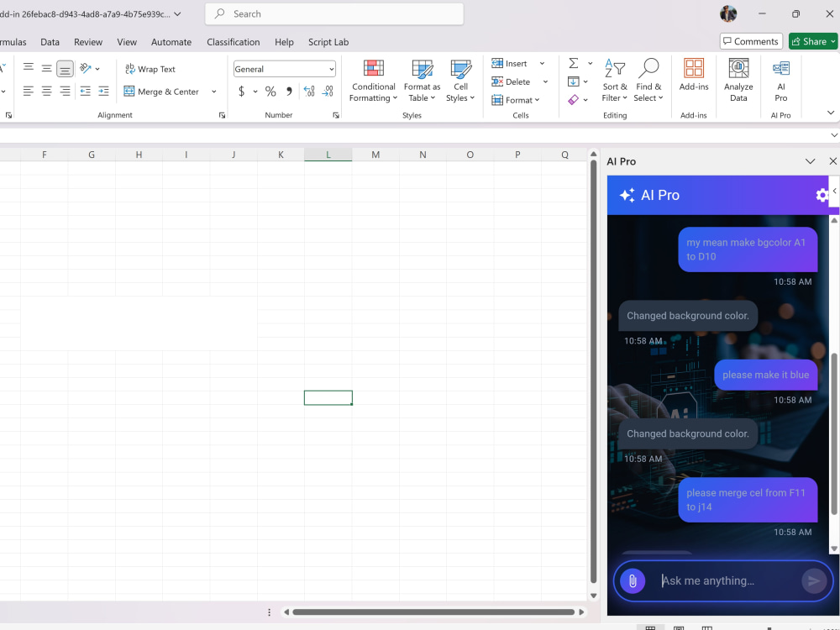Open the user account profile picture
The image size is (840, 630).
click(728, 14)
